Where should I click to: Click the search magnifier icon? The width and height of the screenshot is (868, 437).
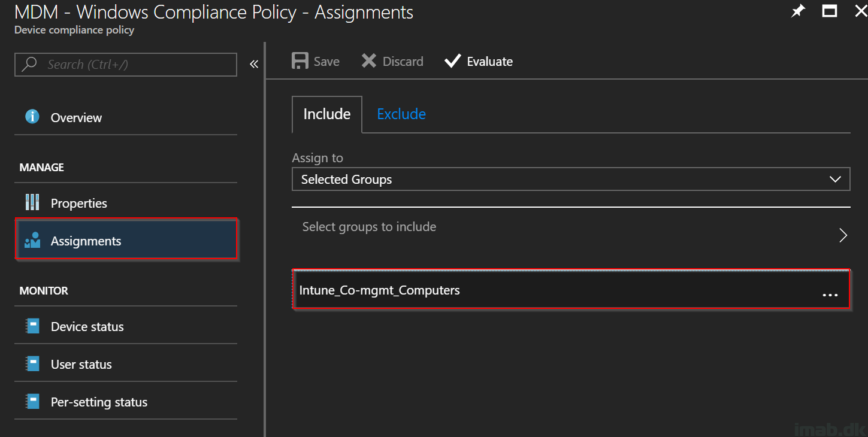coord(29,64)
